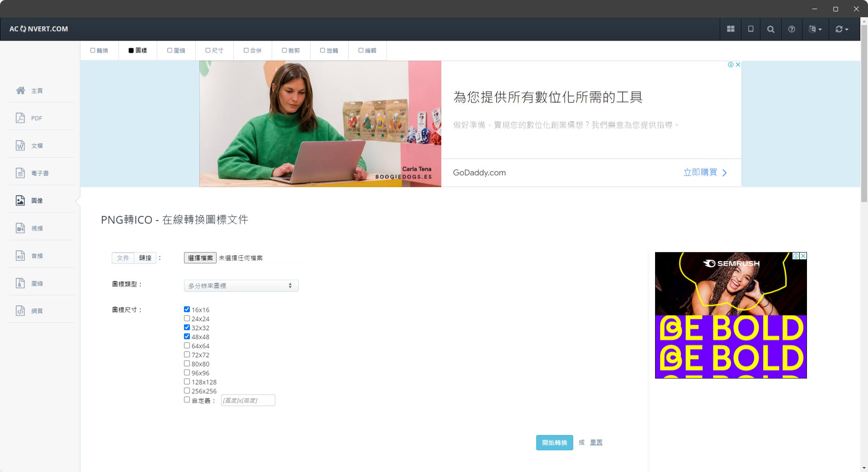Switch to the 編輯 tab

pos(368,51)
